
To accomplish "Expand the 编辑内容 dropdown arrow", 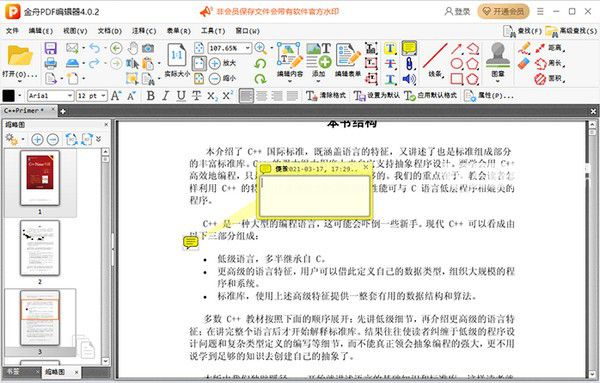I will (x=290, y=81).
